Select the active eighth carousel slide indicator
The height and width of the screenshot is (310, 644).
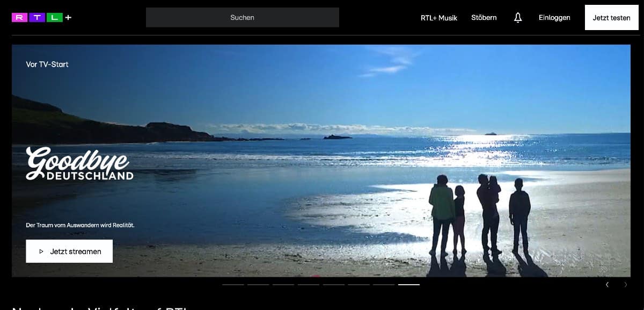[409, 284]
